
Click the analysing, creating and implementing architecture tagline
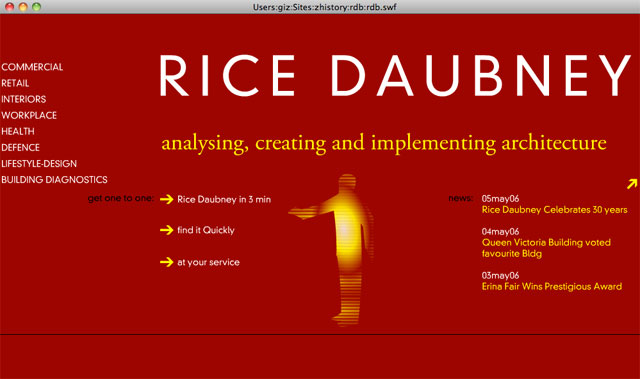[x=384, y=144]
